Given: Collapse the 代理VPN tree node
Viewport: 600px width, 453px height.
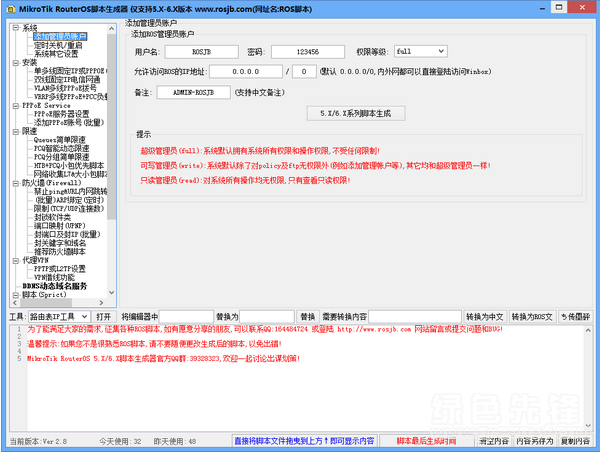Looking at the screenshot, I should pos(16,261).
